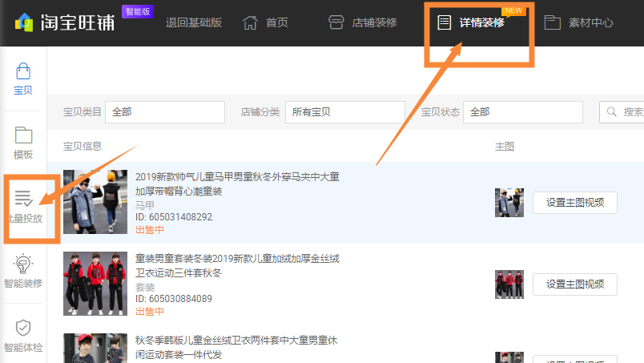Click 退回基础版 link
This screenshot has width=644, height=363.
pos(194,22)
